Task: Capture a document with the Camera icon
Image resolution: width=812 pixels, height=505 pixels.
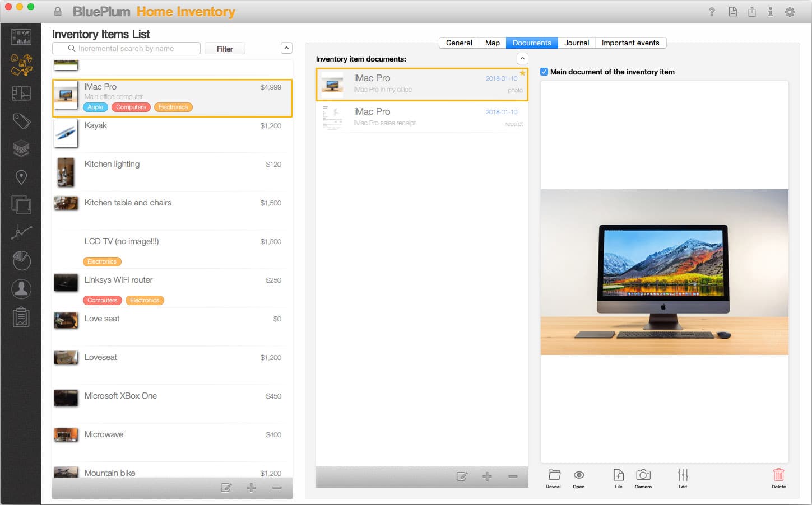Action: [643, 479]
